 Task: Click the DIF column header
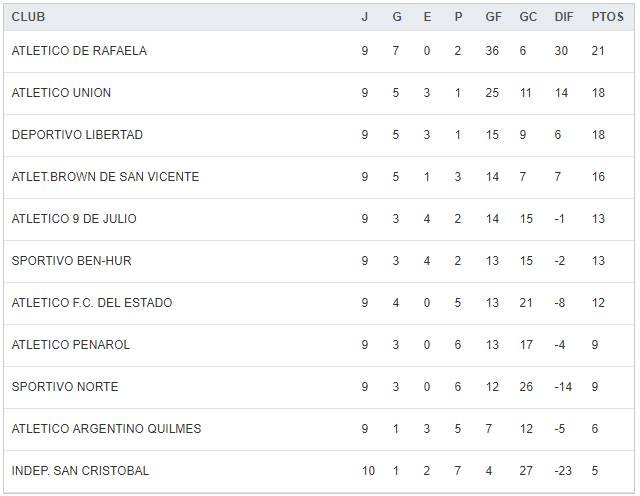pos(563,17)
